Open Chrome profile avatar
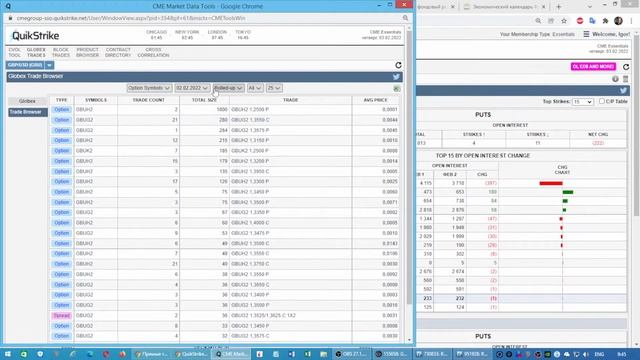This screenshot has width=640, height=360. [x=618, y=21]
